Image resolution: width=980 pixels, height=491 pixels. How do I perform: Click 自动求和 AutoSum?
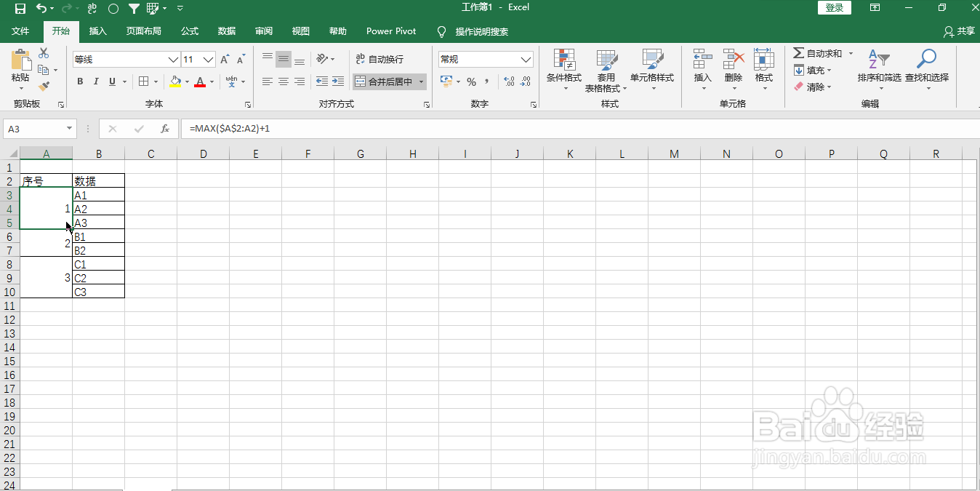point(818,53)
